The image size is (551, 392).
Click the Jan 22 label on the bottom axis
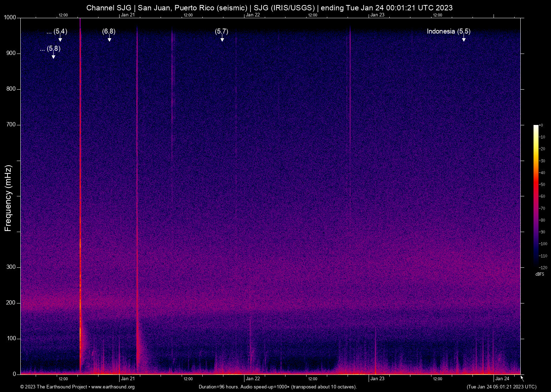[x=253, y=379]
